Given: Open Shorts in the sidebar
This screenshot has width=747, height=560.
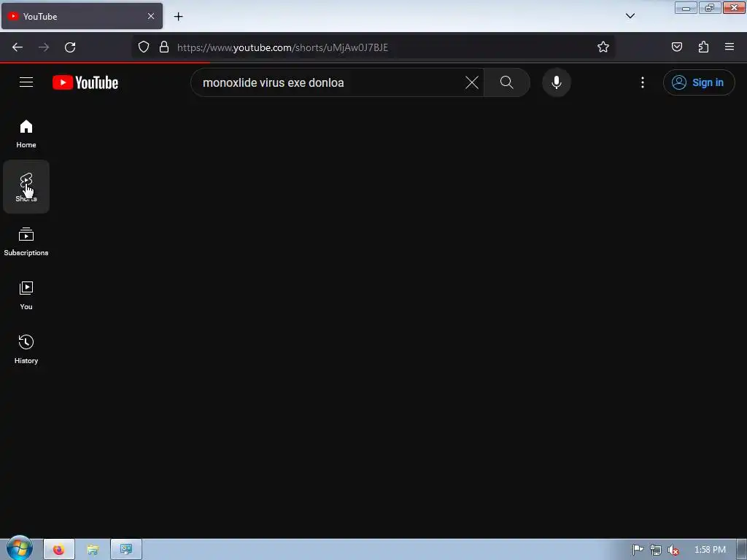Looking at the screenshot, I should click(26, 187).
